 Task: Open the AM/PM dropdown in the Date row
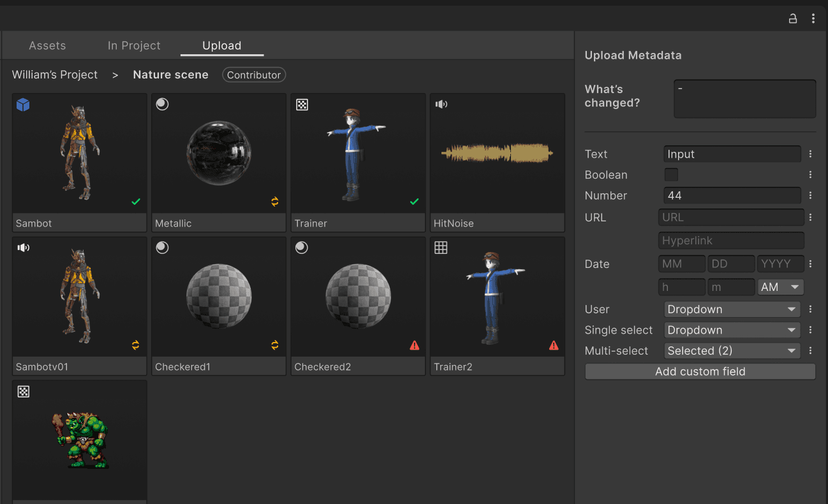[780, 286]
